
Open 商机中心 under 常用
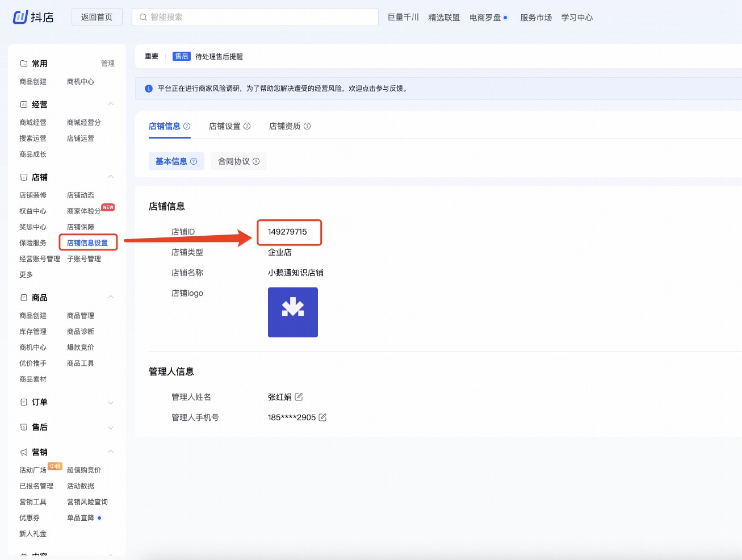81,81
